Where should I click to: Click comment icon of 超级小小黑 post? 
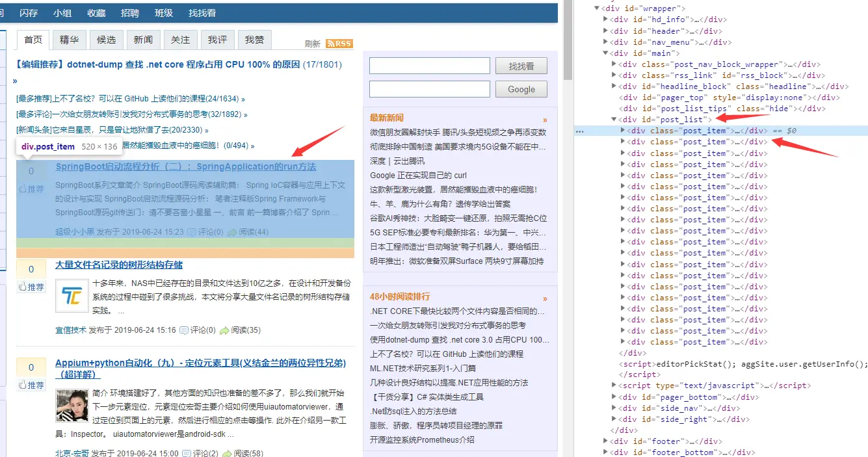(191, 232)
